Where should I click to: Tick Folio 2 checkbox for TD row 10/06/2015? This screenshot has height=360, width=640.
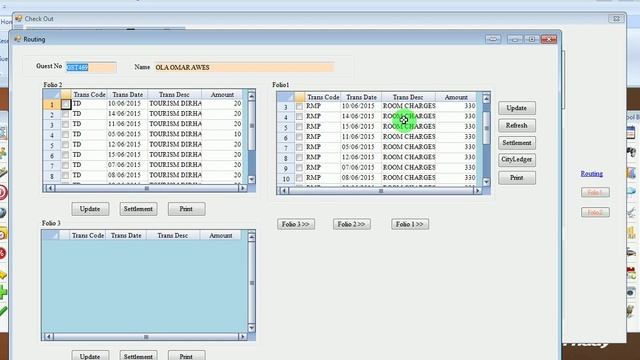[x=65, y=104]
